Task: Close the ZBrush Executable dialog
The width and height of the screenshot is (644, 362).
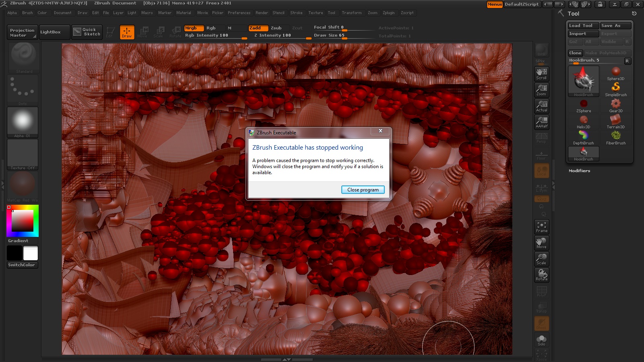Action: [x=380, y=131]
